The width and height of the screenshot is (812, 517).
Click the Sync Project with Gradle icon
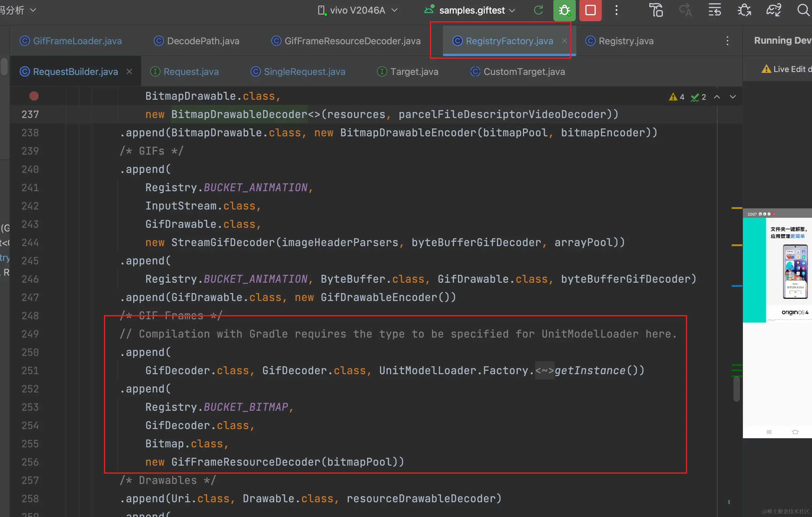pyautogui.click(x=773, y=10)
